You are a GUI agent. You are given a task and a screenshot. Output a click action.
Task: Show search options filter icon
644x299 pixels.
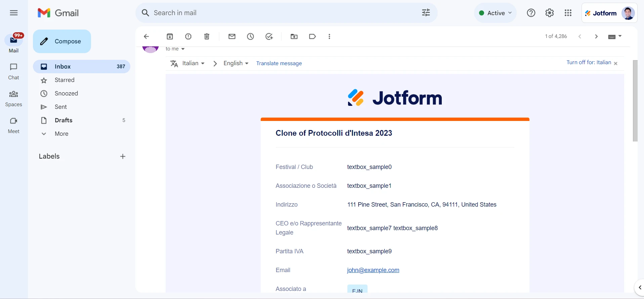[426, 13]
